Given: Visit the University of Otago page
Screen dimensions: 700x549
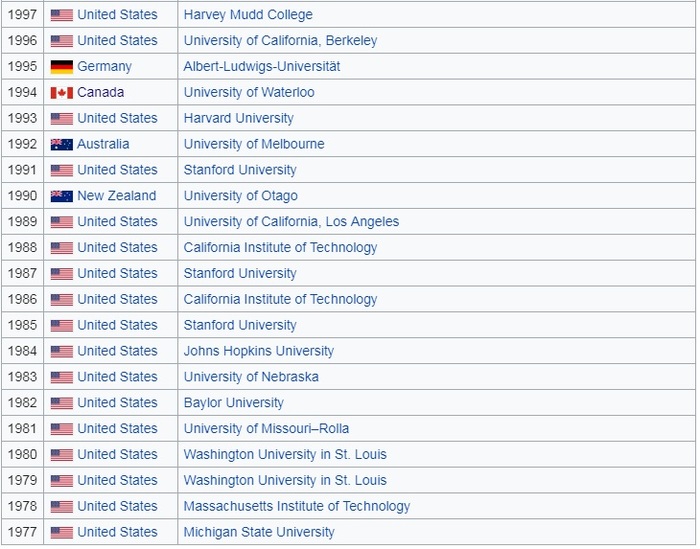Looking at the screenshot, I should pos(240,195).
